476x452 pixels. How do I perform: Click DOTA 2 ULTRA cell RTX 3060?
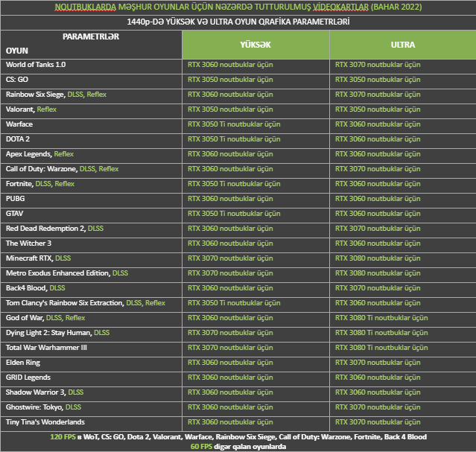pyautogui.click(x=403, y=141)
